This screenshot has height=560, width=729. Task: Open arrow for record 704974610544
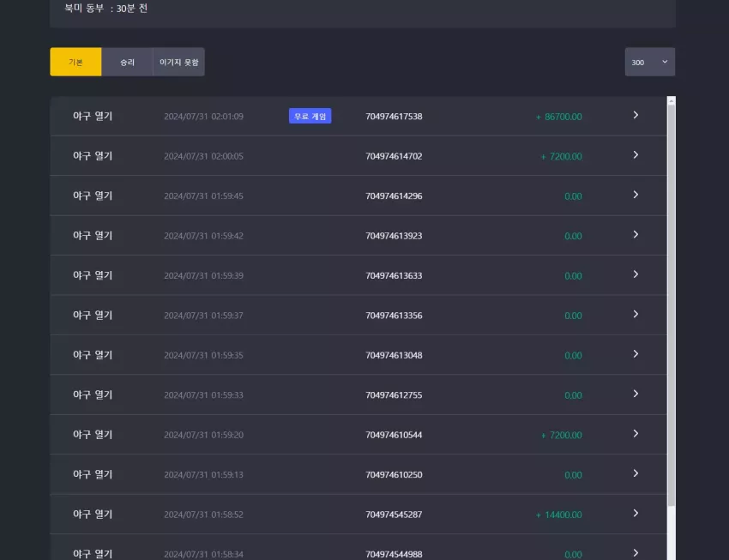click(636, 434)
